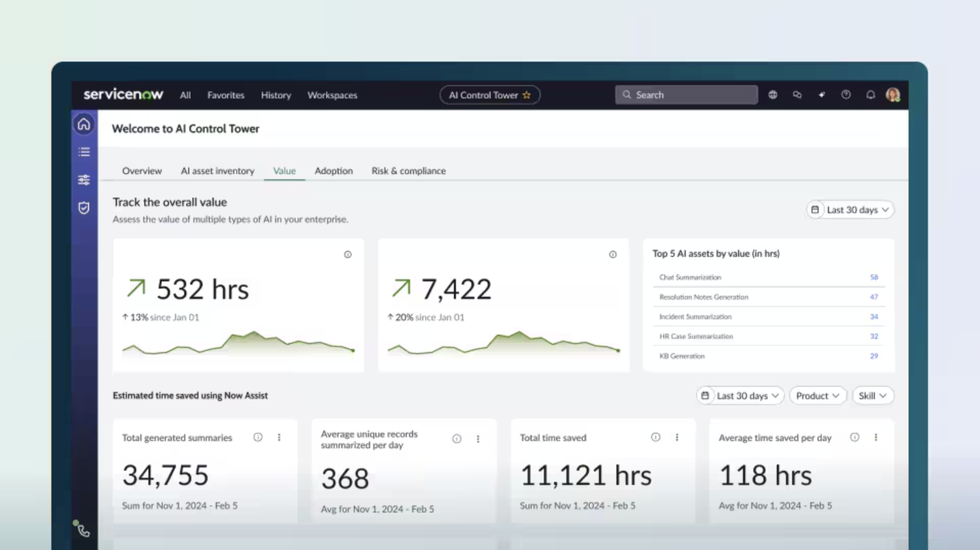Click the value 34 for Incident Summarization

click(x=874, y=317)
